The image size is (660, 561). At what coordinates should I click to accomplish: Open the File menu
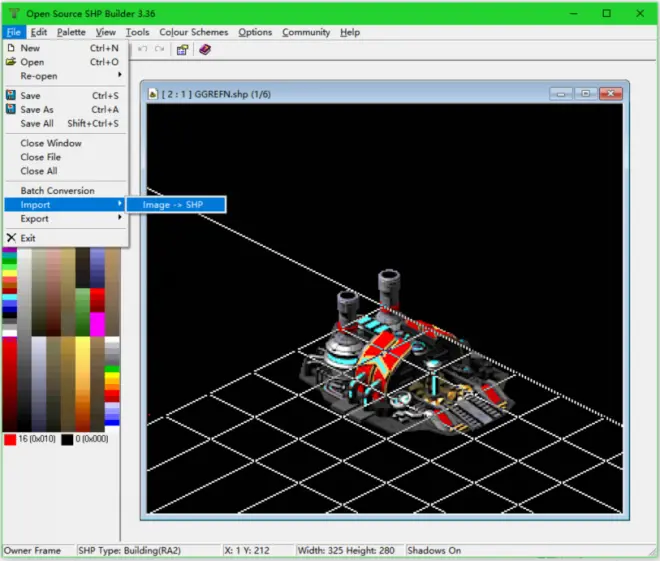coord(13,32)
